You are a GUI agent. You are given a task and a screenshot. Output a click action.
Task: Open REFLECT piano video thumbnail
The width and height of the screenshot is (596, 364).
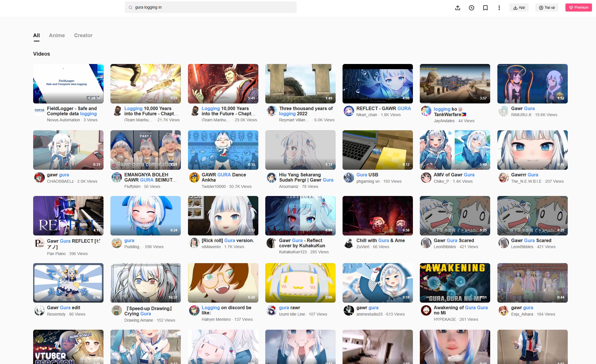68,216
